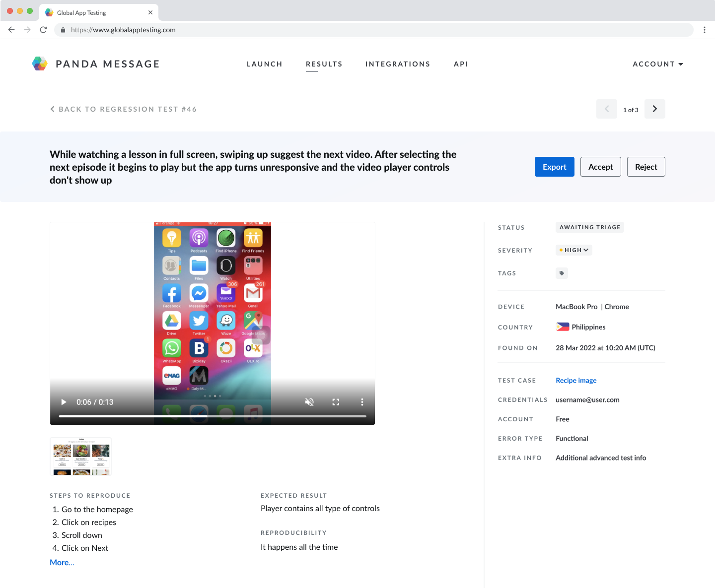Open the video's three-dot options menu
715x588 pixels.
(x=362, y=402)
